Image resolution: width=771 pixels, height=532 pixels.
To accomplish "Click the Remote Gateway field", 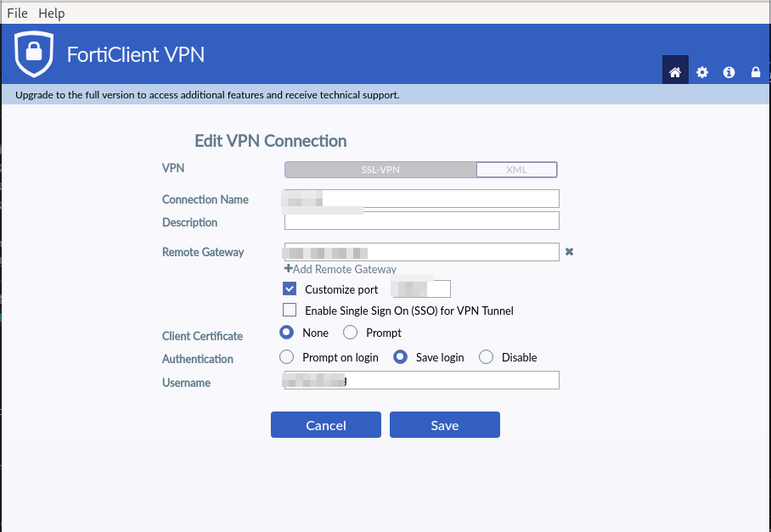I will [422, 251].
